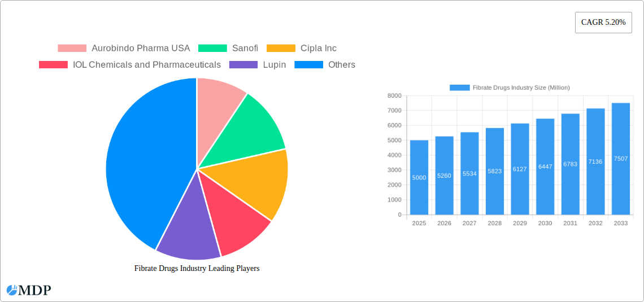Screen dimensions: 644x302
Task: Click the Sanofi green legend swatch
Action: click(212, 49)
